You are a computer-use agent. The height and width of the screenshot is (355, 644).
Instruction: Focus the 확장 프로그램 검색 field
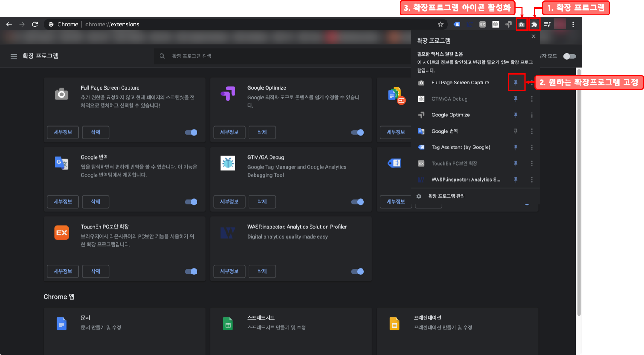point(281,56)
